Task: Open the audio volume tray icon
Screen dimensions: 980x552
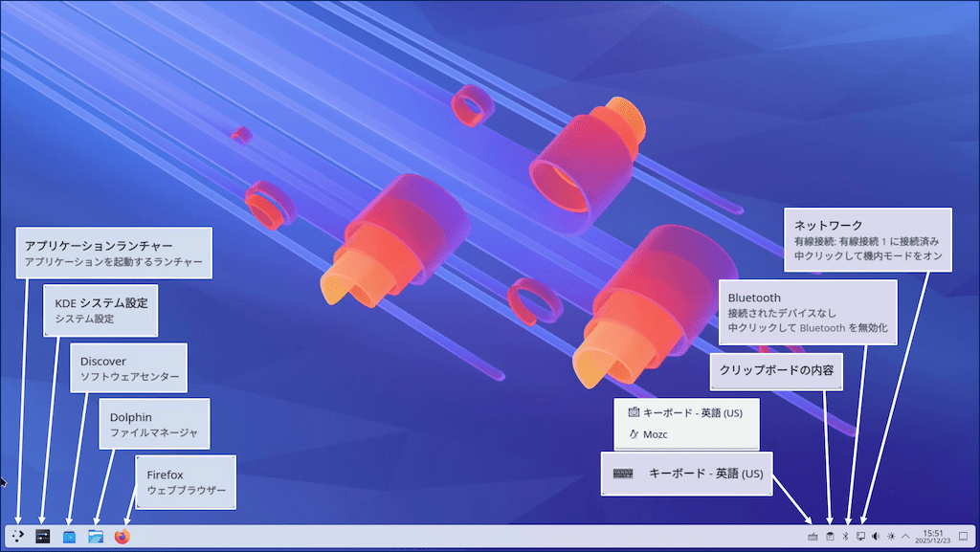Action: [x=876, y=537]
